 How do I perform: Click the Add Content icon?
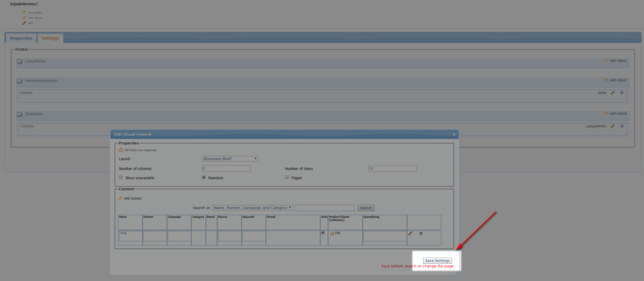coord(120,199)
